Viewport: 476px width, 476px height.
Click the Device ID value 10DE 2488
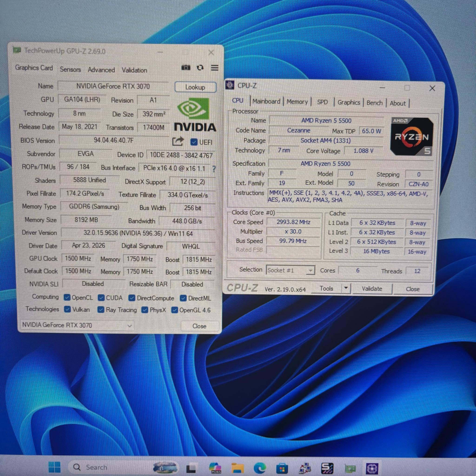tap(181, 155)
